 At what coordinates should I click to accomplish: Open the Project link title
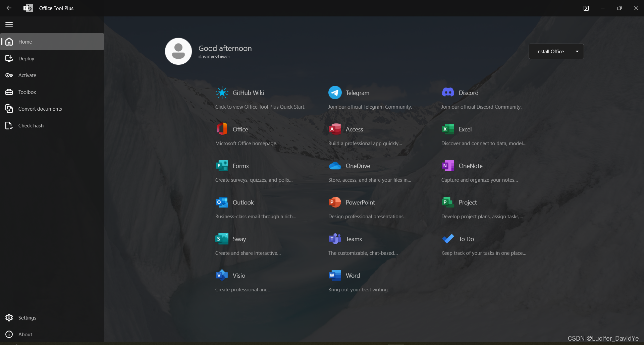pos(468,202)
